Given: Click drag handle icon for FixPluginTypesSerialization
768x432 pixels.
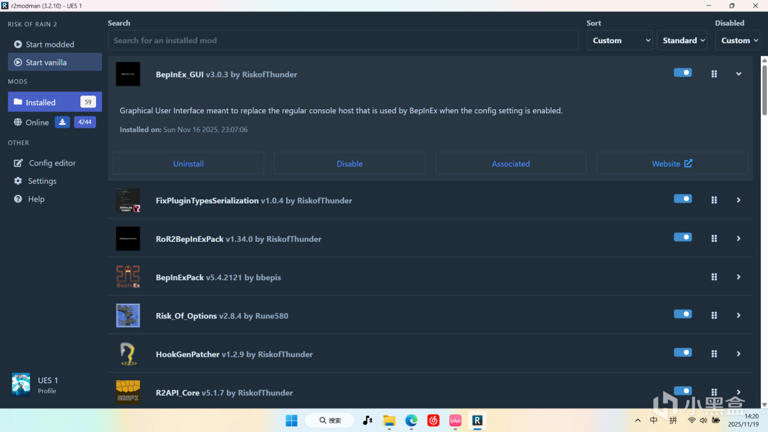Looking at the screenshot, I should click(x=714, y=200).
